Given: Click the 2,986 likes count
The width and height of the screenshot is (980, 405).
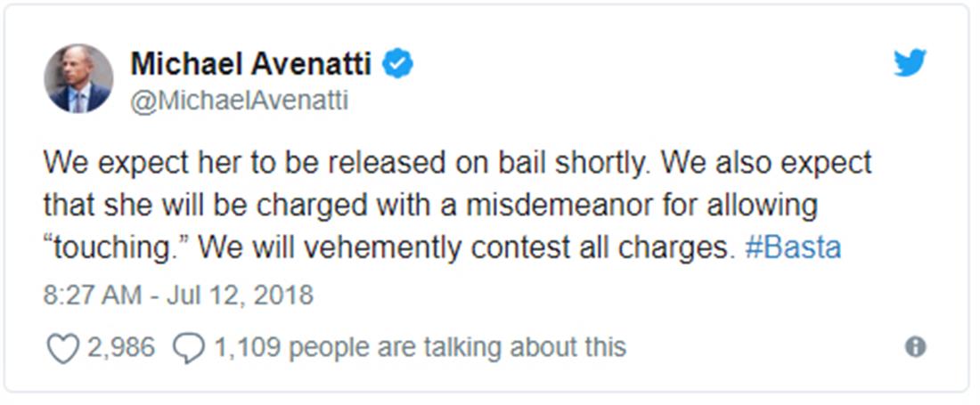Looking at the screenshot, I should tap(120, 347).
